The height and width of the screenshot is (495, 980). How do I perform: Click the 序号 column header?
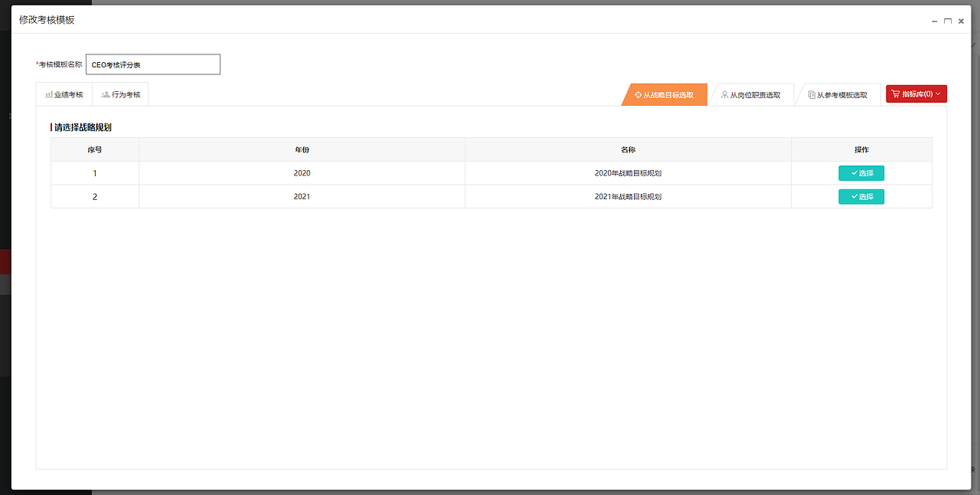[95, 149]
